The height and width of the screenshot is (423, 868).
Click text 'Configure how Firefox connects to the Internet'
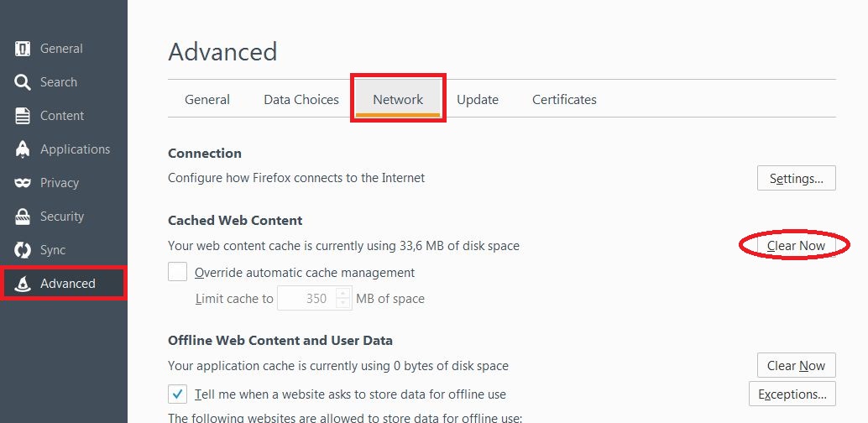(296, 178)
